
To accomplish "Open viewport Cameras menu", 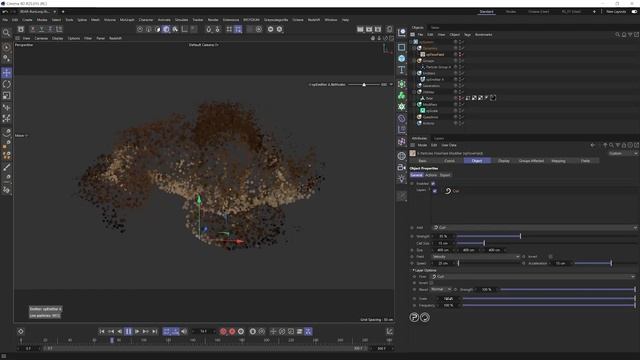I will pyautogui.click(x=41, y=38).
